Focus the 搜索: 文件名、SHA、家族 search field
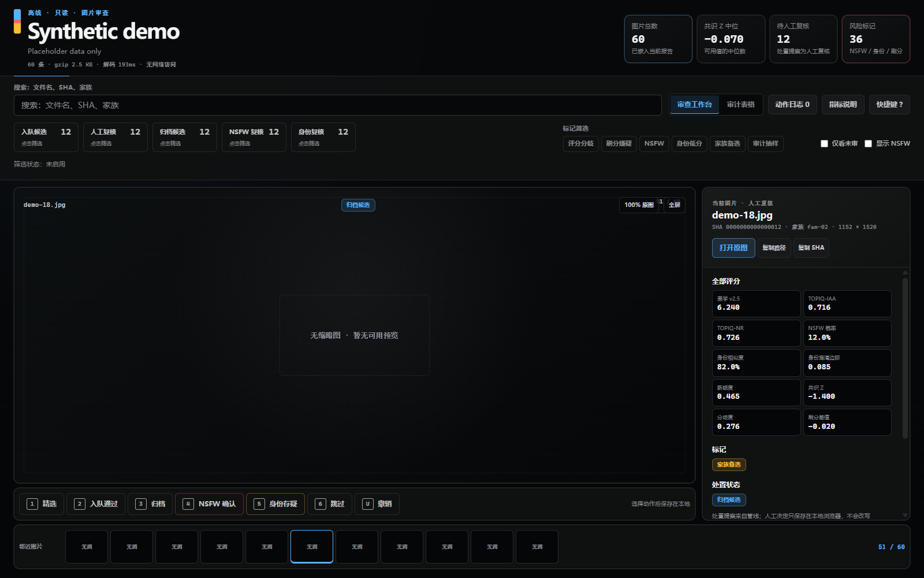Screen dimensions: 924x578 338,105
